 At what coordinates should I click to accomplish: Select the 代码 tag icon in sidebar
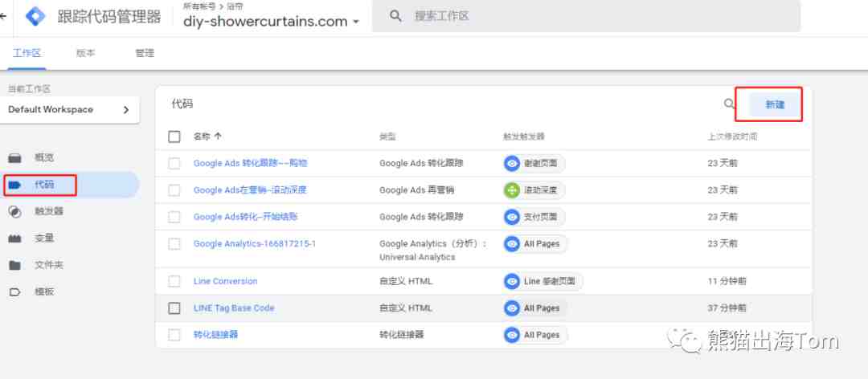click(x=15, y=184)
